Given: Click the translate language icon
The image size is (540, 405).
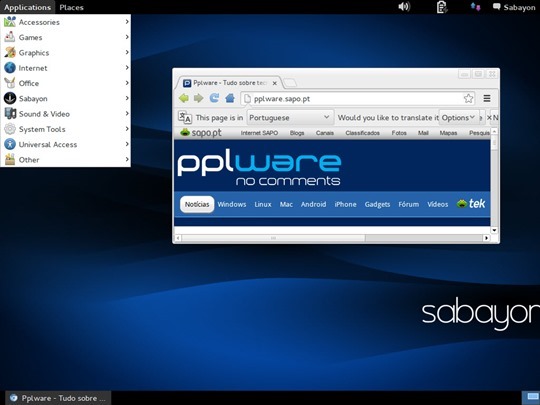Looking at the screenshot, I should (x=185, y=117).
